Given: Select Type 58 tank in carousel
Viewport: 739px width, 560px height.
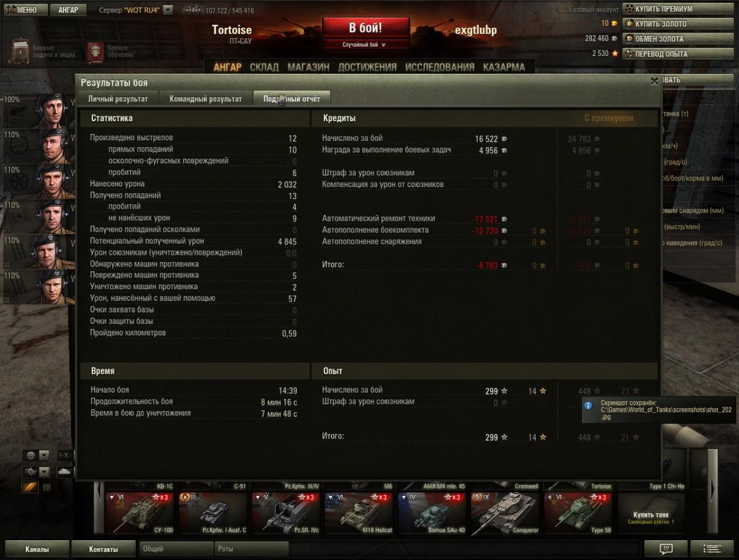Looking at the screenshot, I should tap(579, 513).
